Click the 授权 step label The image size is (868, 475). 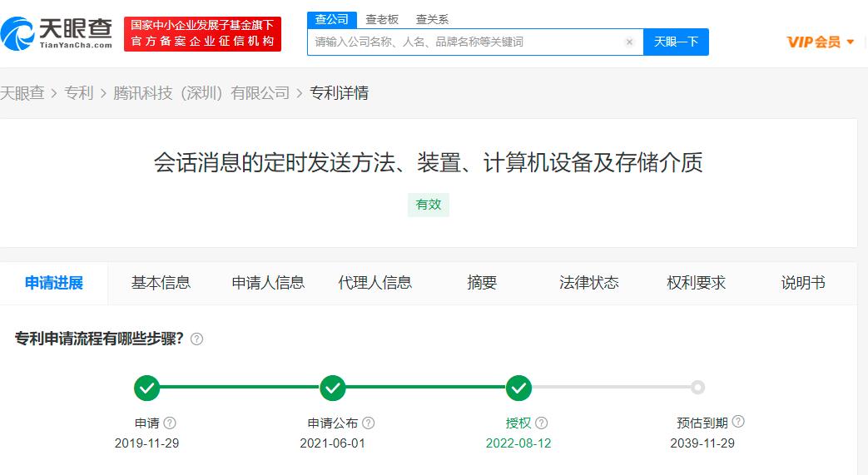point(518,423)
